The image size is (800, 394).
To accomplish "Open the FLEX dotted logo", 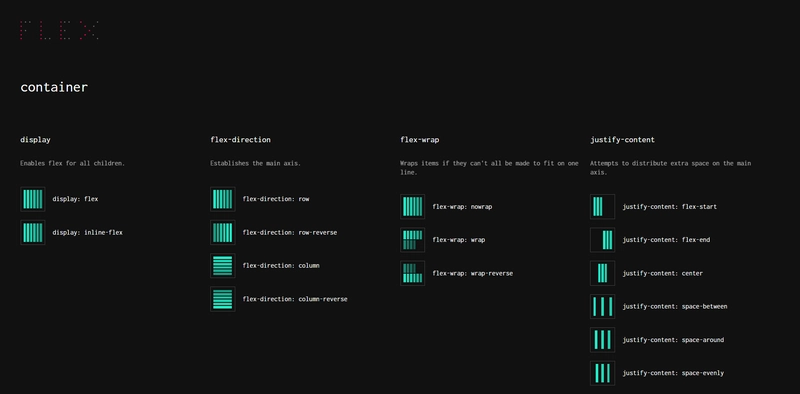I will pyautogui.click(x=59, y=30).
